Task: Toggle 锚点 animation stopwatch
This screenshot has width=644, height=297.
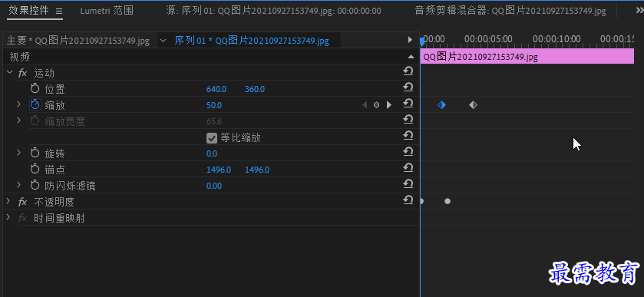Action: (x=35, y=169)
